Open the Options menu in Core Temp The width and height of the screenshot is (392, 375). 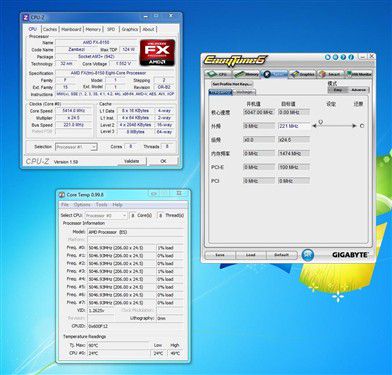pyautogui.click(x=82, y=204)
